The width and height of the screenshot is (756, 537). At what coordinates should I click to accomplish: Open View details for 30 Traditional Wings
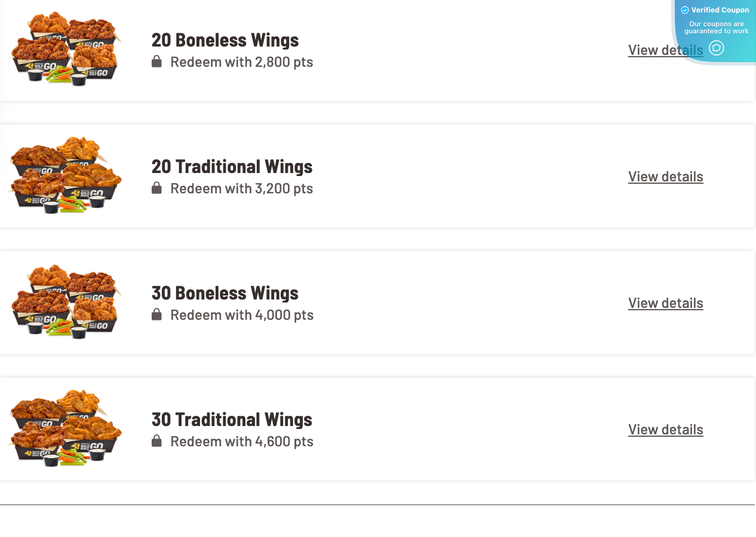(665, 429)
